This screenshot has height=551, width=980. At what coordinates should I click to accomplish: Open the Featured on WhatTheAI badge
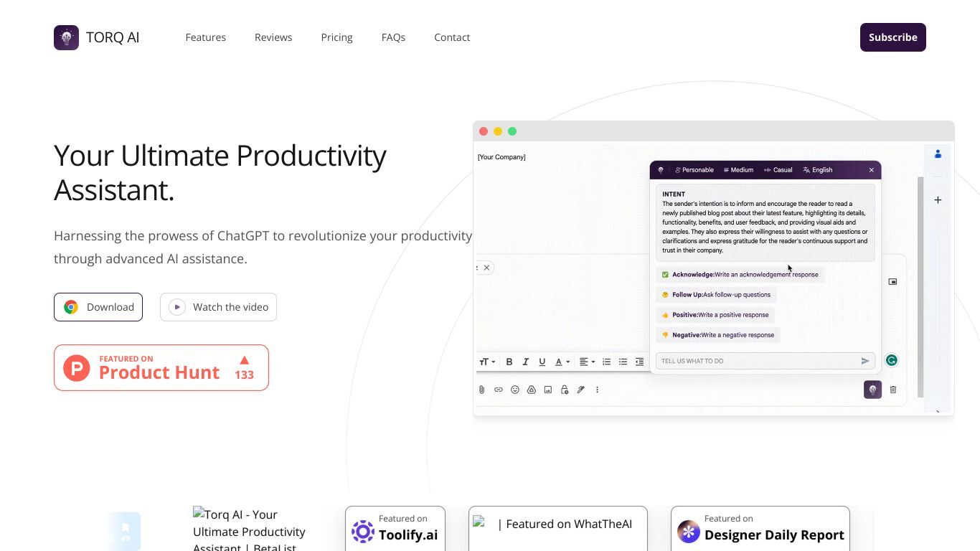coord(558,529)
